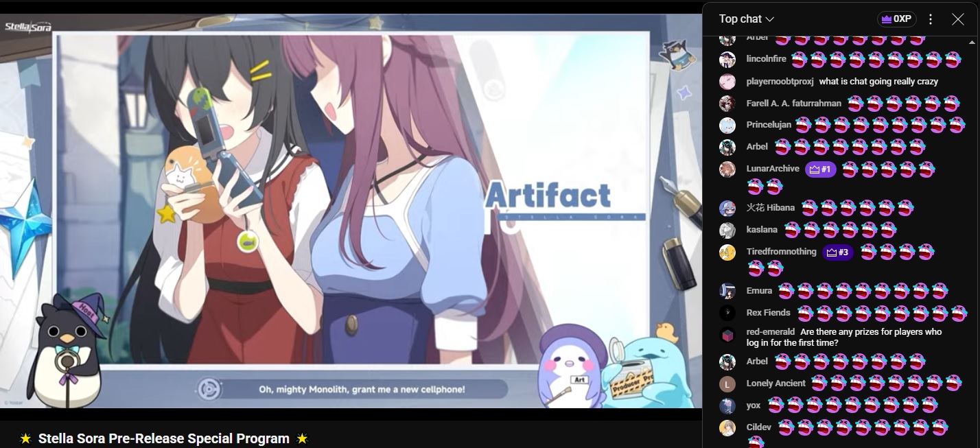This screenshot has width=980, height=448.
Task: Click Tiredfromnothing's avatar
Action: tap(727, 252)
